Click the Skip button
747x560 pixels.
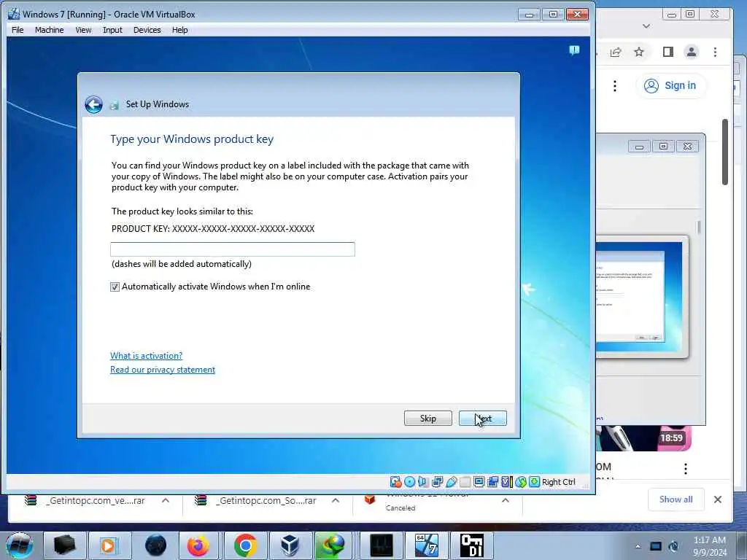point(427,418)
